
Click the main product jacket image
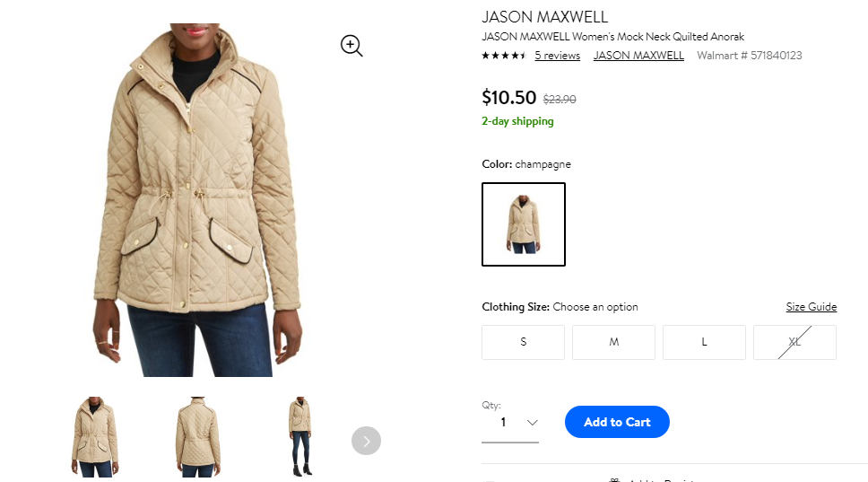click(196, 200)
